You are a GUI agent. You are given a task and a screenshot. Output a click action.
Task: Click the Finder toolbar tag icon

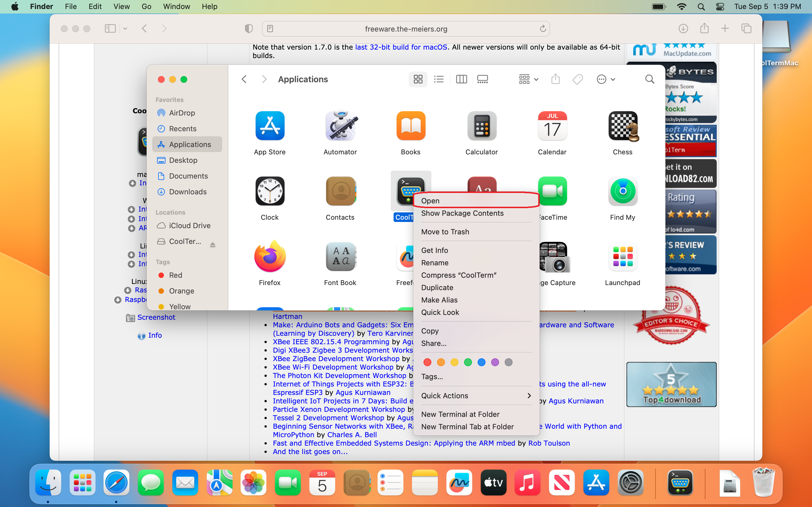tap(577, 79)
